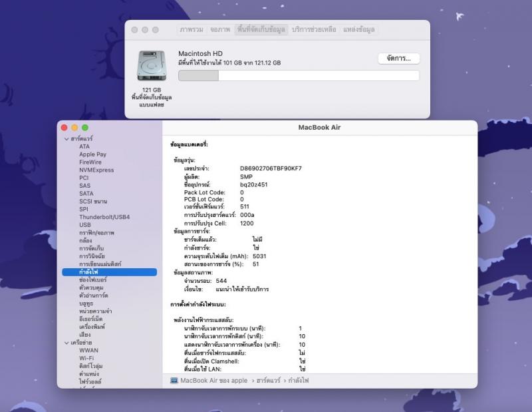Click the device name bq20z451
532x412 pixels.
[253, 184]
